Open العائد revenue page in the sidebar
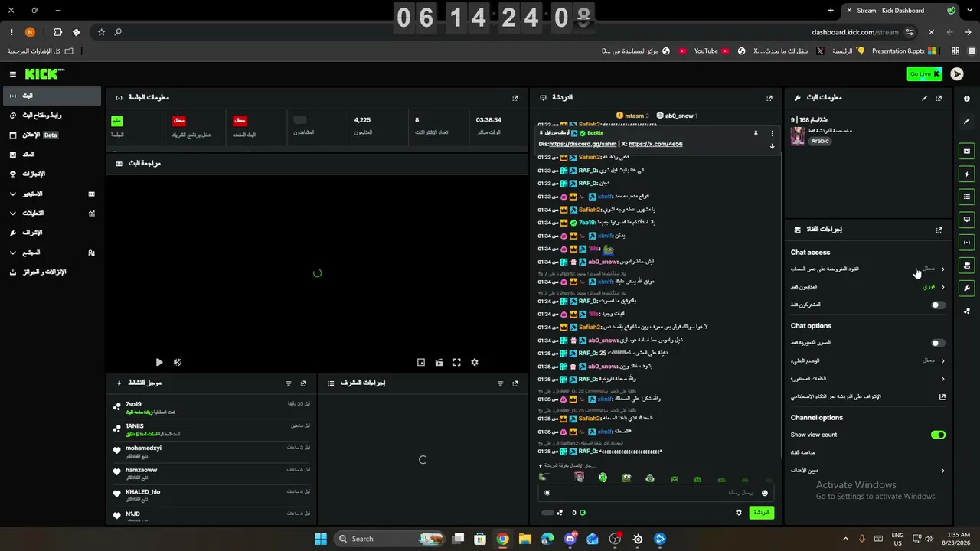Viewport: 980px width, 551px height. pos(52,155)
